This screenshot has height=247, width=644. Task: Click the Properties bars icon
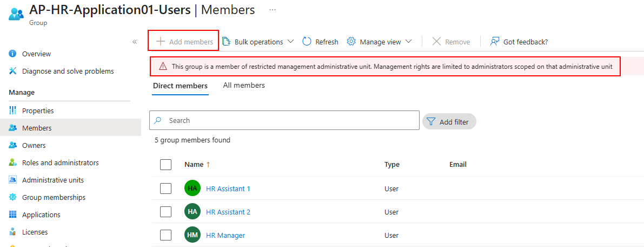click(x=13, y=110)
